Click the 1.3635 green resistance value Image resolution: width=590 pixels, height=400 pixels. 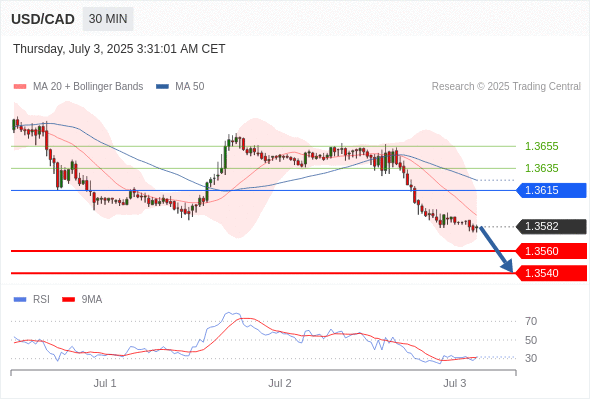pos(541,168)
